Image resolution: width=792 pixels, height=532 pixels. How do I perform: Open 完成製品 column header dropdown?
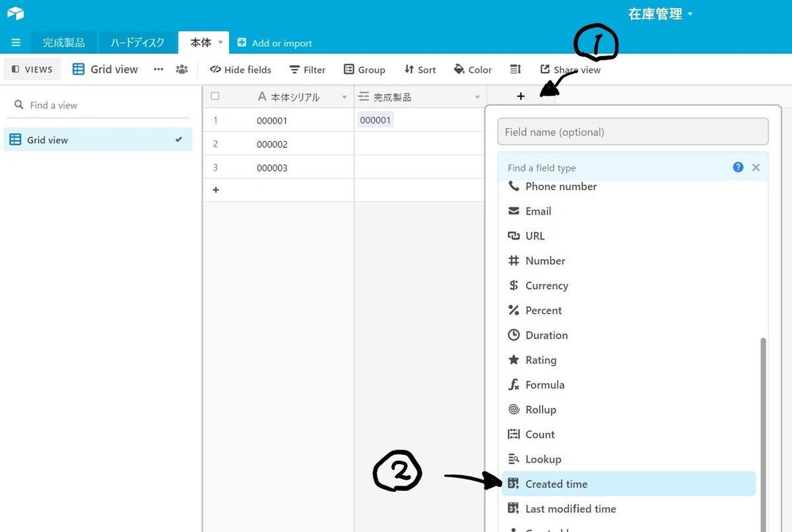(x=478, y=98)
